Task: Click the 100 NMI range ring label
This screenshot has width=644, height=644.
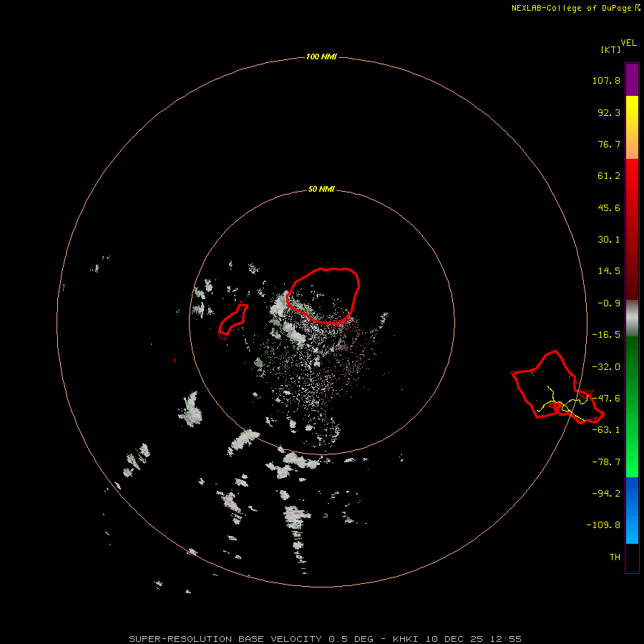Action: tap(321, 57)
